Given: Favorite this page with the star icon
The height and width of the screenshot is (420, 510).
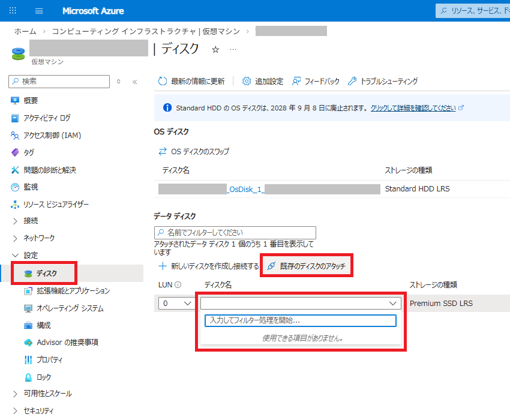Looking at the screenshot, I should pos(215,49).
